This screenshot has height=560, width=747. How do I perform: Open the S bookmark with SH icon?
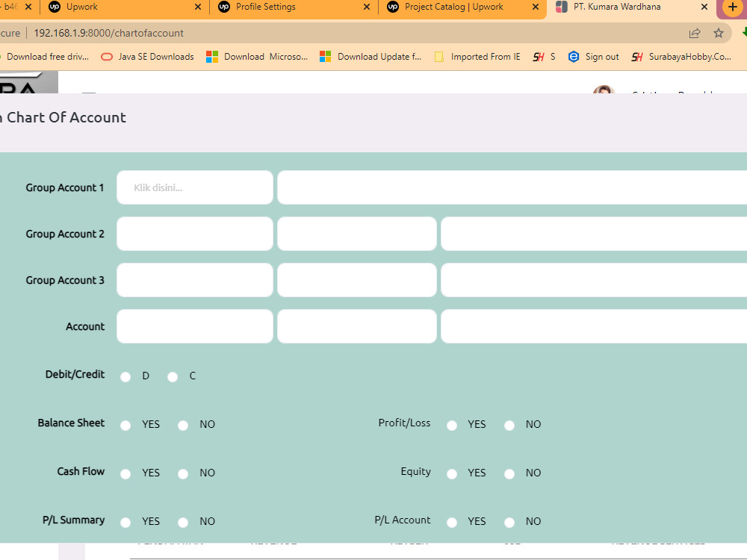coord(544,57)
